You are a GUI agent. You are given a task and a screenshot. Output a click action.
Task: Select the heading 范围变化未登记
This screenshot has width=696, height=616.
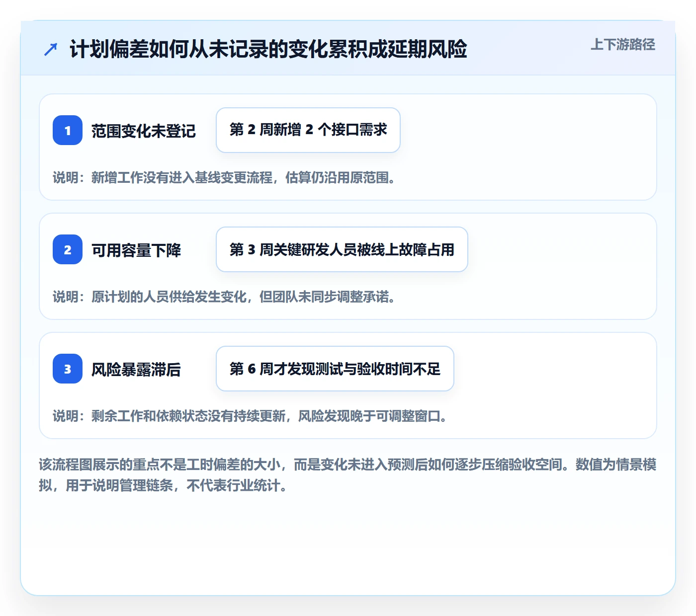(144, 131)
